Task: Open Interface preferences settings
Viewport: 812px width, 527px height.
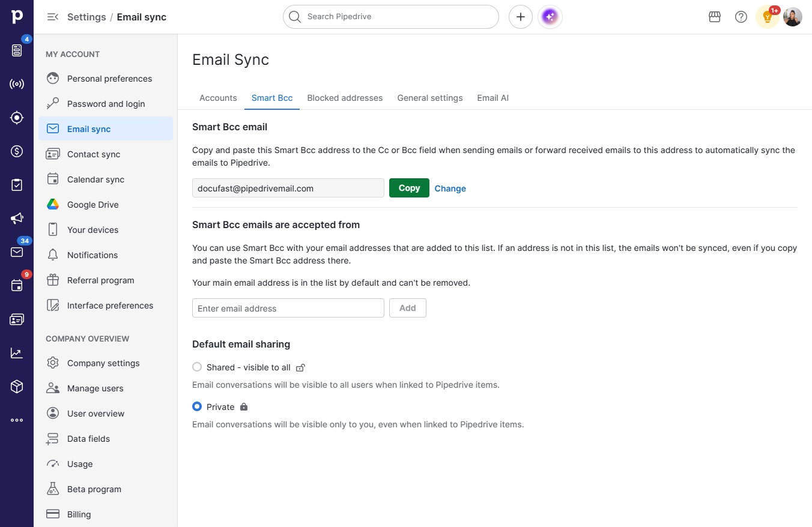Action: 106,306
